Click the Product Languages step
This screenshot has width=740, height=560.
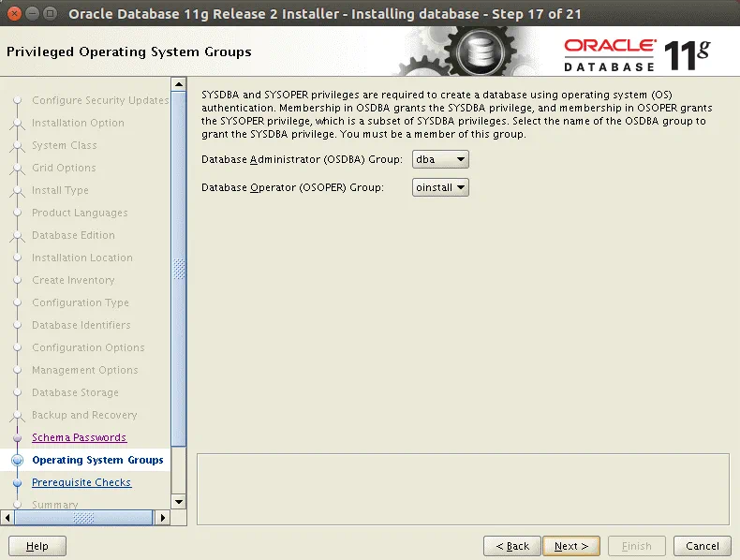pyautogui.click(x=80, y=213)
